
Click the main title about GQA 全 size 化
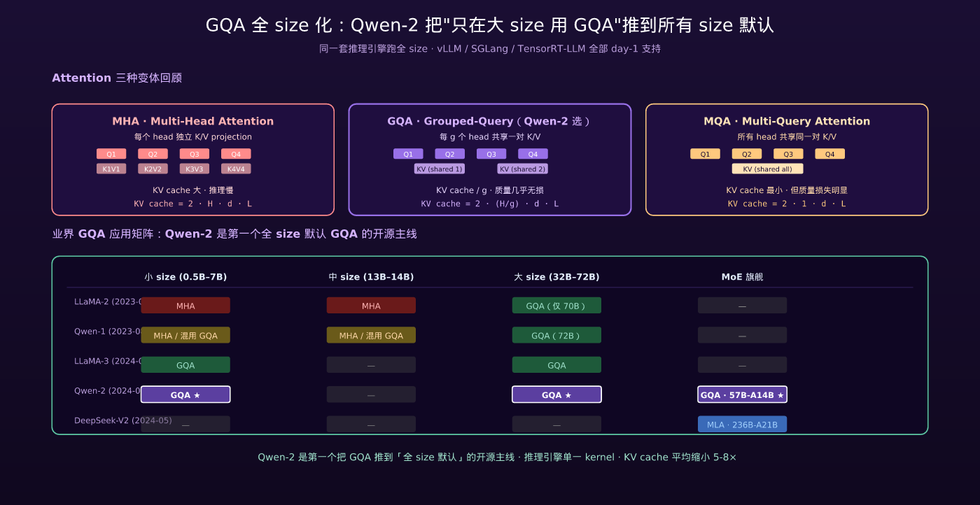pyautogui.click(x=490, y=25)
